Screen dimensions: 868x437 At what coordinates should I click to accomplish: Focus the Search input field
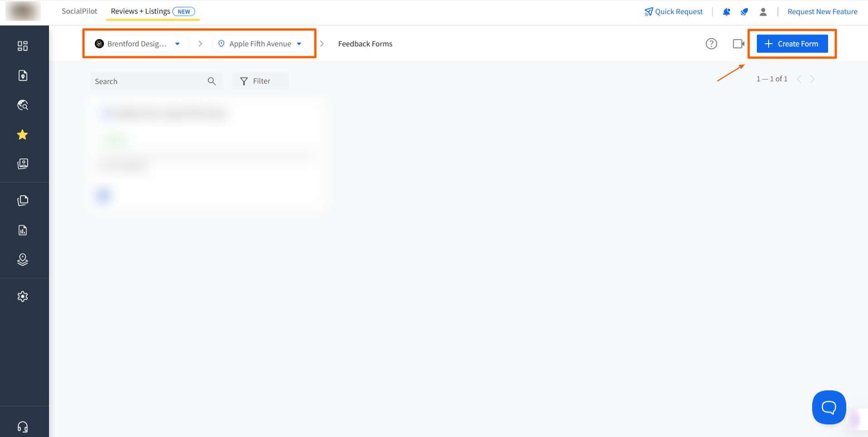tap(156, 81)
